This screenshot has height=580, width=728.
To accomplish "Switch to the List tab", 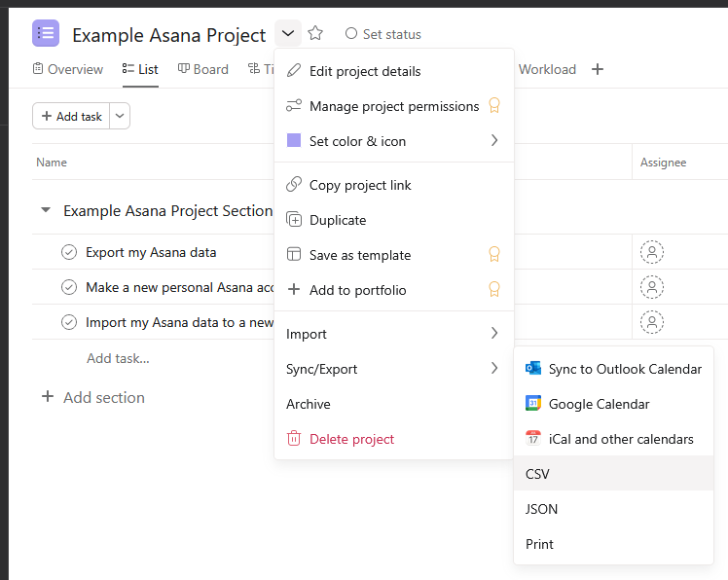I will [x=140, y=69].
